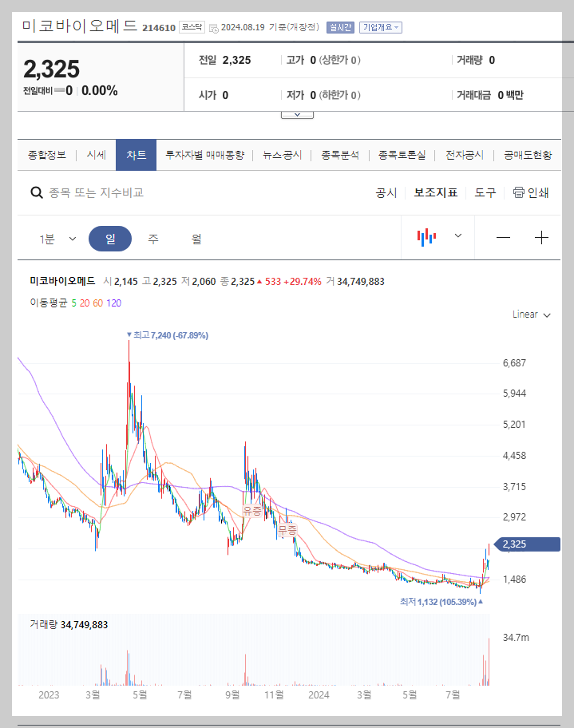Click the stock code 214610

coord(159,28)
